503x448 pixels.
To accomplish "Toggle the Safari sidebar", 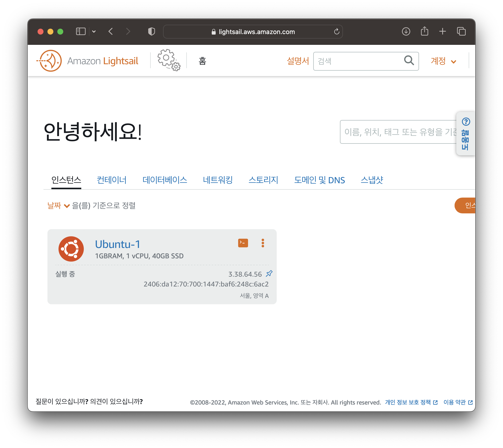I will tap(81, 32).
